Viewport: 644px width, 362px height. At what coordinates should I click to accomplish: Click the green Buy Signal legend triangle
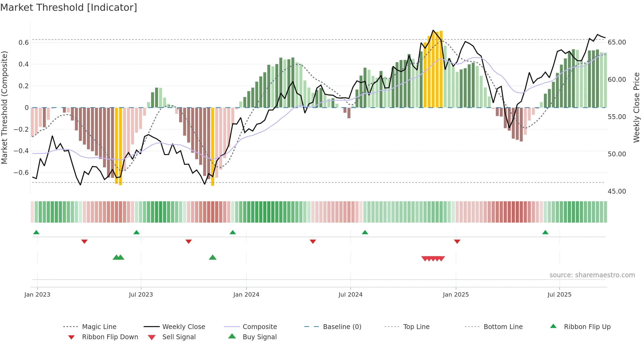[232, 336]
